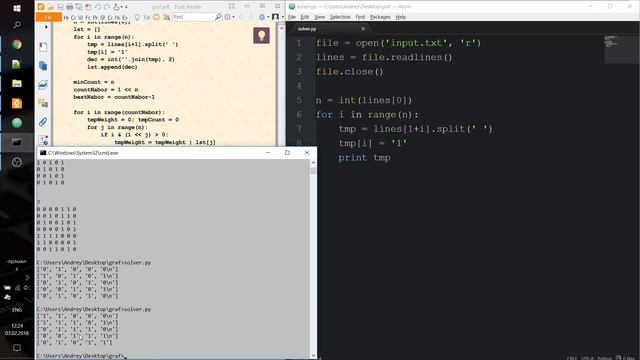The height and width of the screenshot is (360, 640).
Task: Click the Undo arrow in Foxit toolbar
Action: pyautogui.click(x=98, y=7)
